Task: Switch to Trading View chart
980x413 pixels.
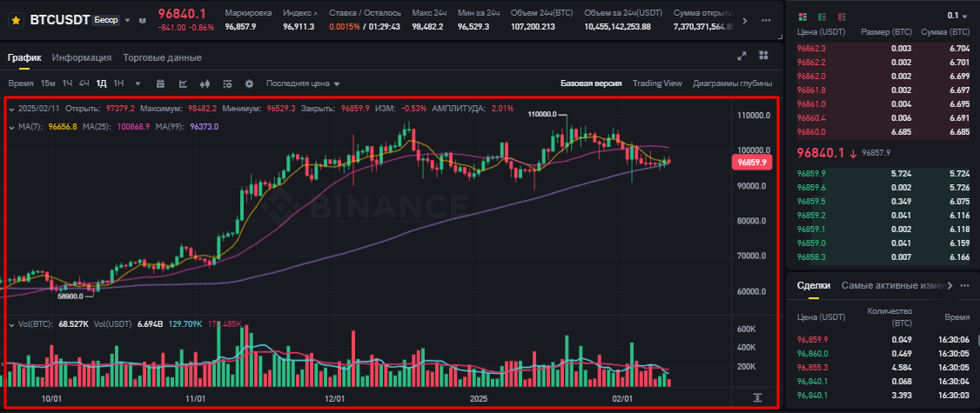Action: click(657, 83)
